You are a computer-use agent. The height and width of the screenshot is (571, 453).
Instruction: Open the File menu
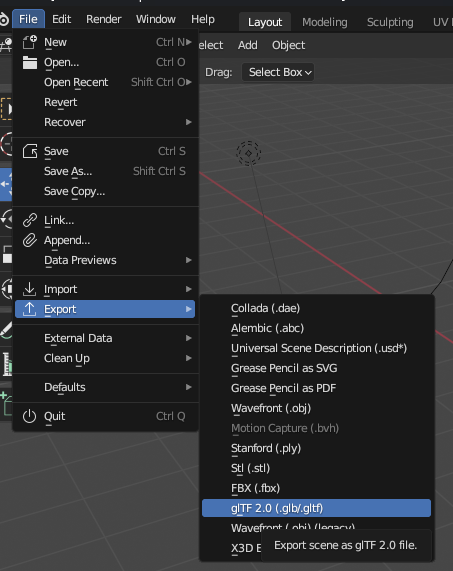click(x=28, y=19)
